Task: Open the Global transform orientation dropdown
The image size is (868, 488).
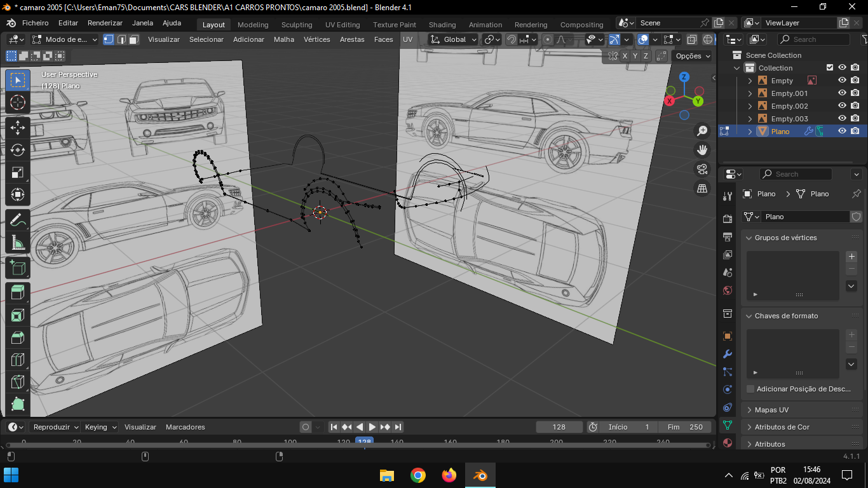Action: point(453,39)
